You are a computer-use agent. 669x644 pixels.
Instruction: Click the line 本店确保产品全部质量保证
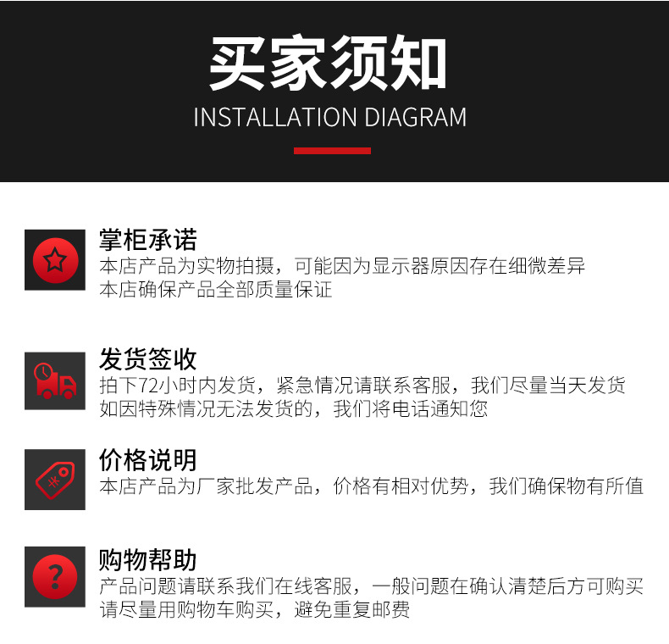point(215,290)
